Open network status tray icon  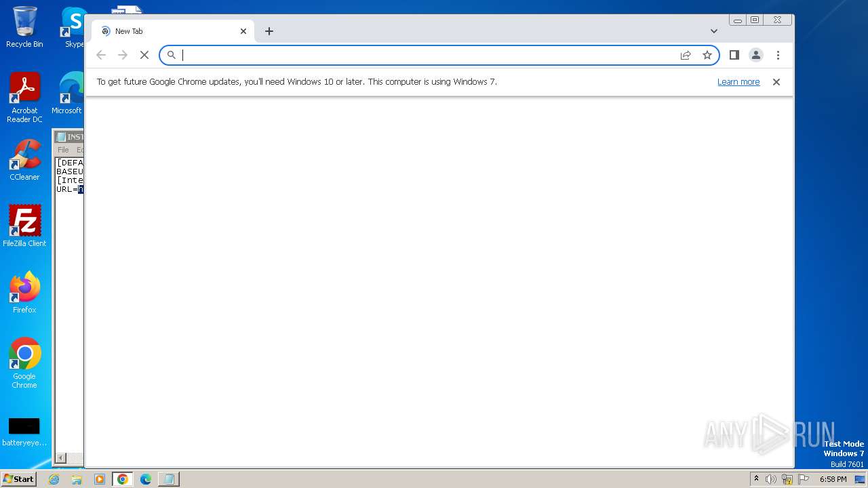pyautogui.click(x=787, y=479)
